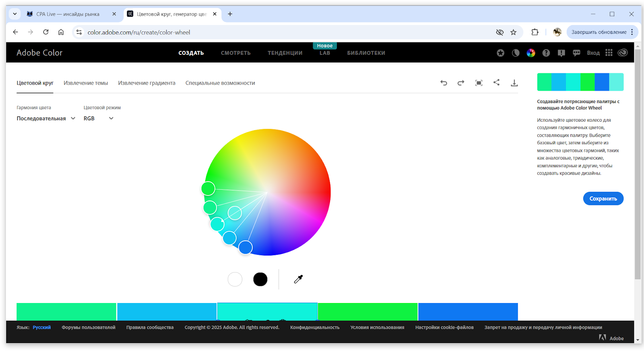Open Конфиденциальность footer link
The width and height of the screenshot is (644, 351).
pos(315,327)
